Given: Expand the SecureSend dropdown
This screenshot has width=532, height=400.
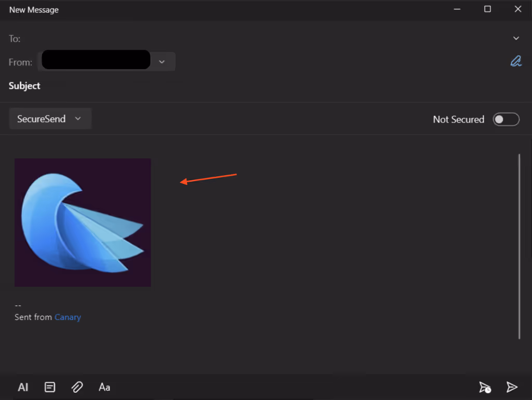Looking at the screenshot, I should click(50, 119).
